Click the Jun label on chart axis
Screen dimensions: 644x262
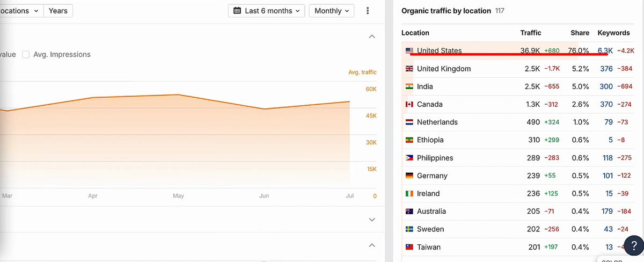coord(264,196)
